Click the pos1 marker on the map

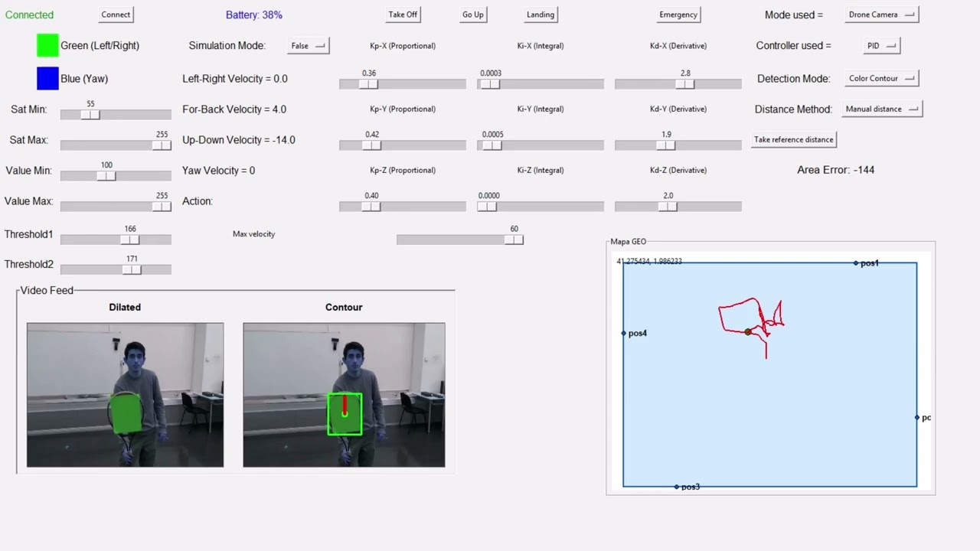[x=857, y=263]
